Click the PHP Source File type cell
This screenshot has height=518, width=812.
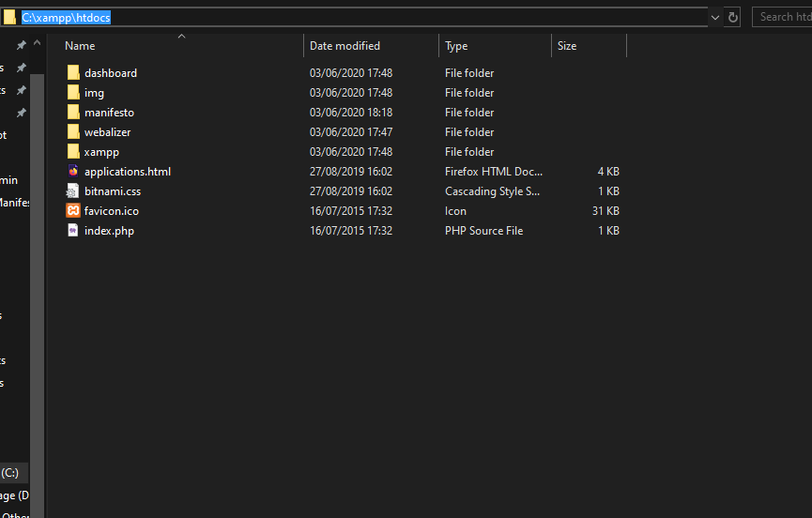click(x=483, y=230)
